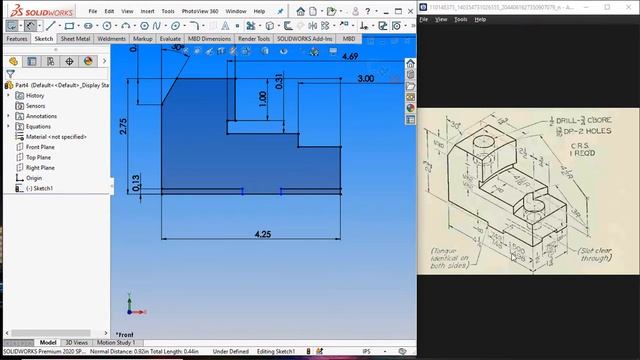This screenshot has width=640, height=360.
Task: Click Display/Delete Relations icon
Action: click(x=363, y=26)
